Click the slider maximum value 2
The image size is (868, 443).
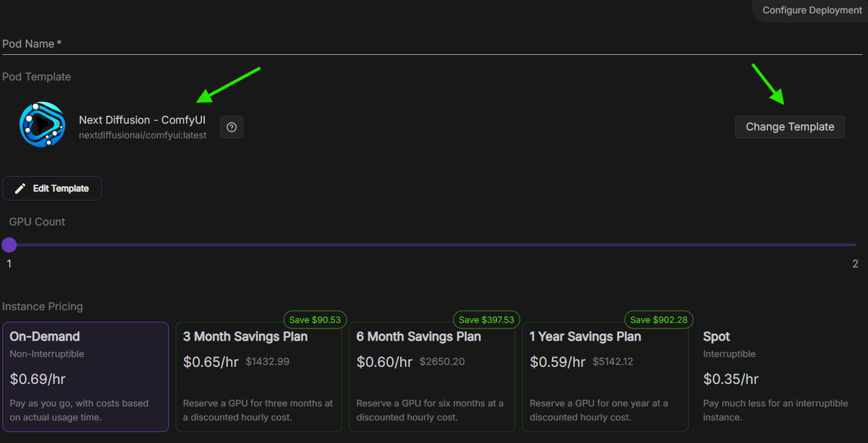coord(855,264)
